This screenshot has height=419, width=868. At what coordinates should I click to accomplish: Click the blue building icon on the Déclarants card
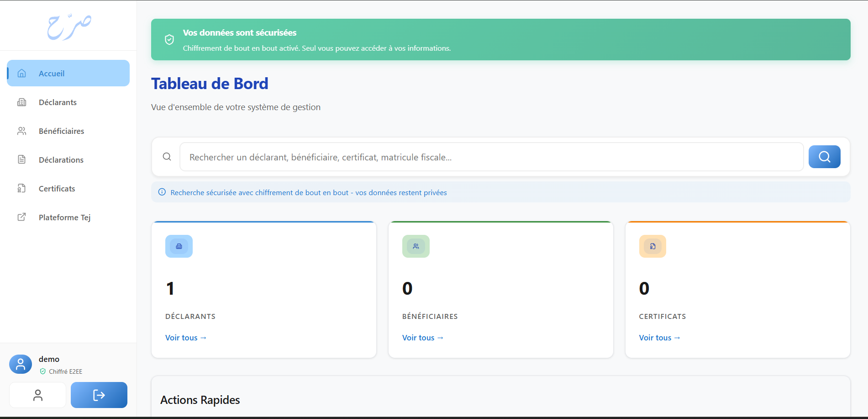click(x=179, y=246)
